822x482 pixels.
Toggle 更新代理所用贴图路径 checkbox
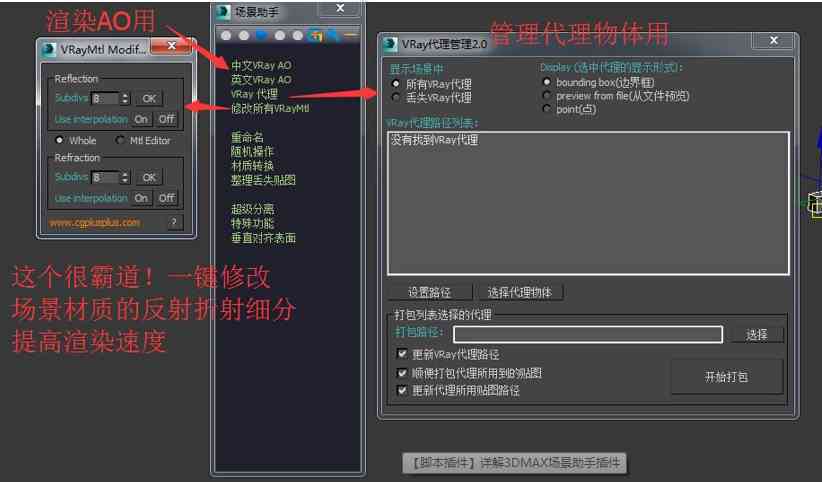402,390
